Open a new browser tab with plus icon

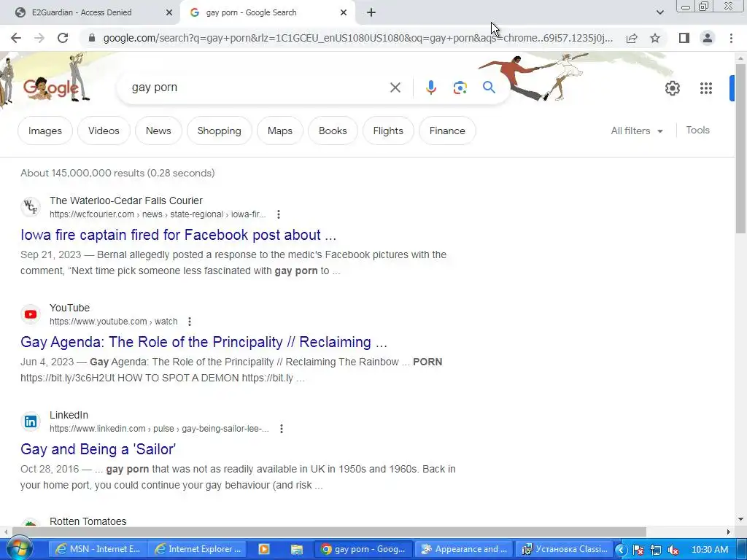371,13
